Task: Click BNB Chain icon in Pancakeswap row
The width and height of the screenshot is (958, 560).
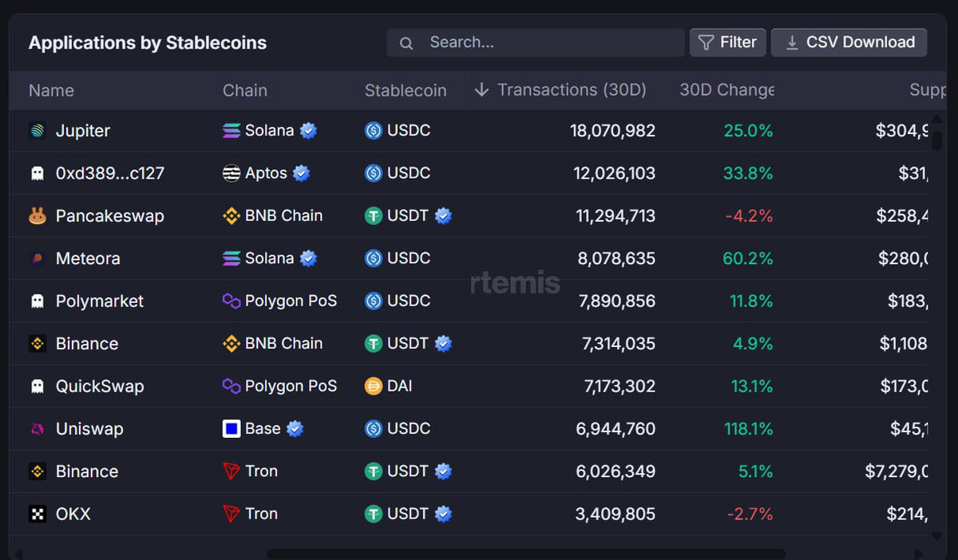Action: [232, 215]
